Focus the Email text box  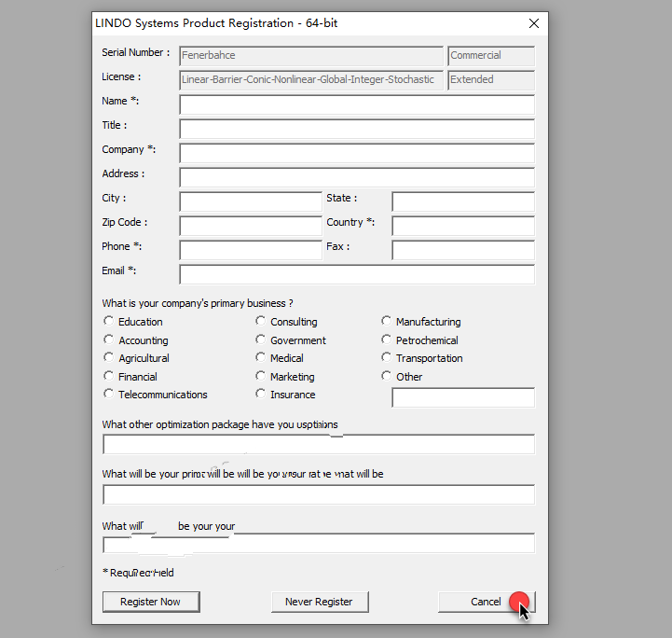[x=357, y=274]
